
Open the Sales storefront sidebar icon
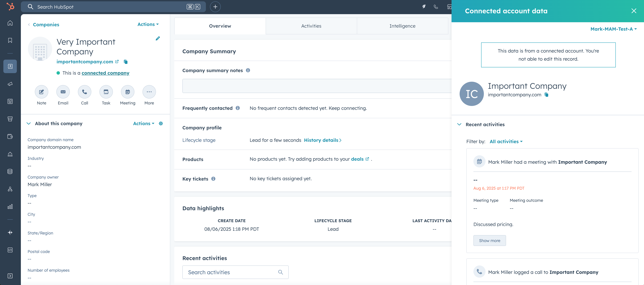coord(10,119)
